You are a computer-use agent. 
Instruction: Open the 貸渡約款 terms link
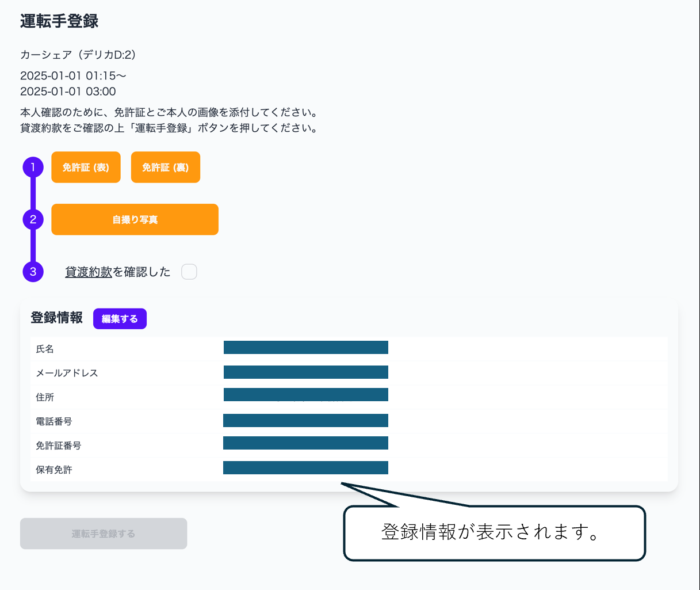pyautogui.click(x=89, y=272)
